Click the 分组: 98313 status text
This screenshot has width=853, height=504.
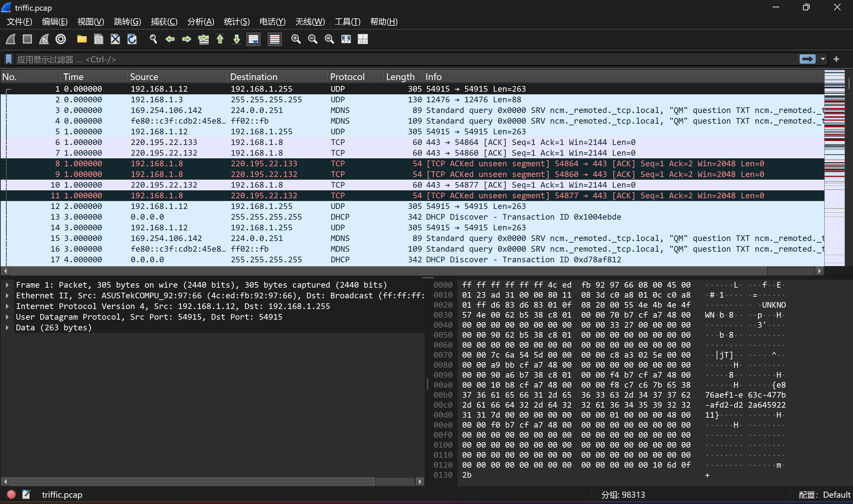pos(623,494)
